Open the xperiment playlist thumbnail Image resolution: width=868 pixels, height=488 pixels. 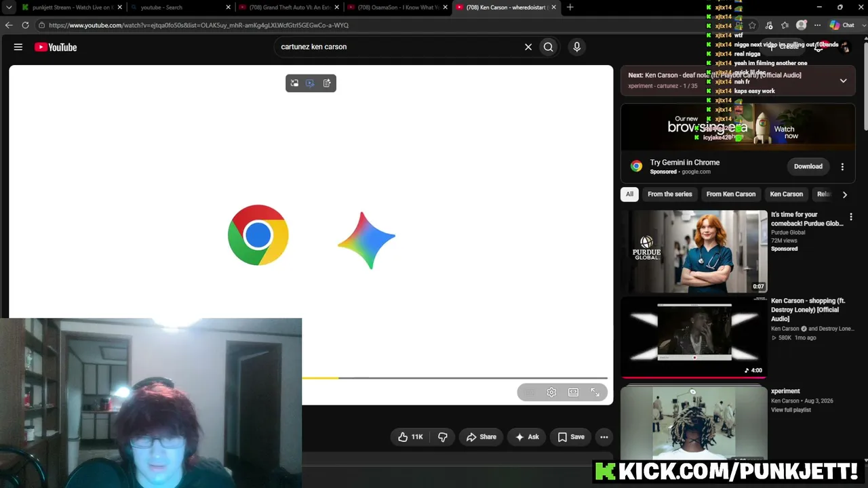(x=694, y=424)
